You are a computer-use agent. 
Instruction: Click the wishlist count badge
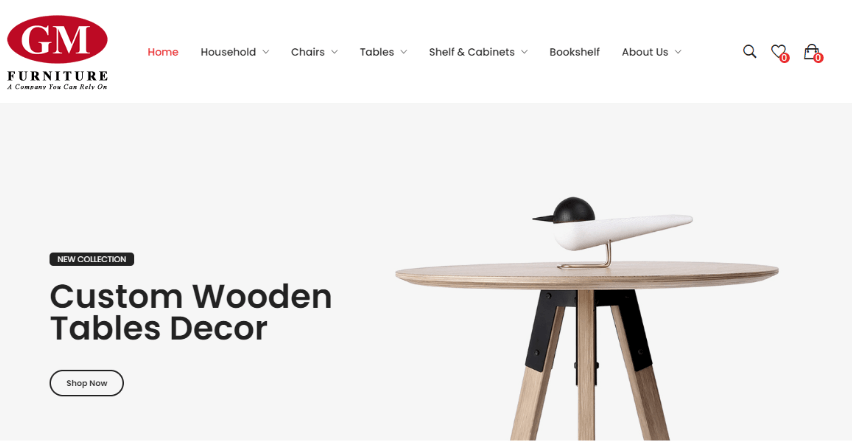784,58
